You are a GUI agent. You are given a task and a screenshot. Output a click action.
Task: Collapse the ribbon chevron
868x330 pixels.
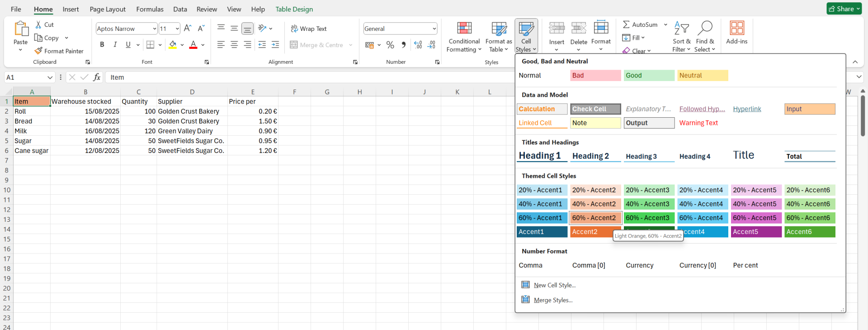855,62
